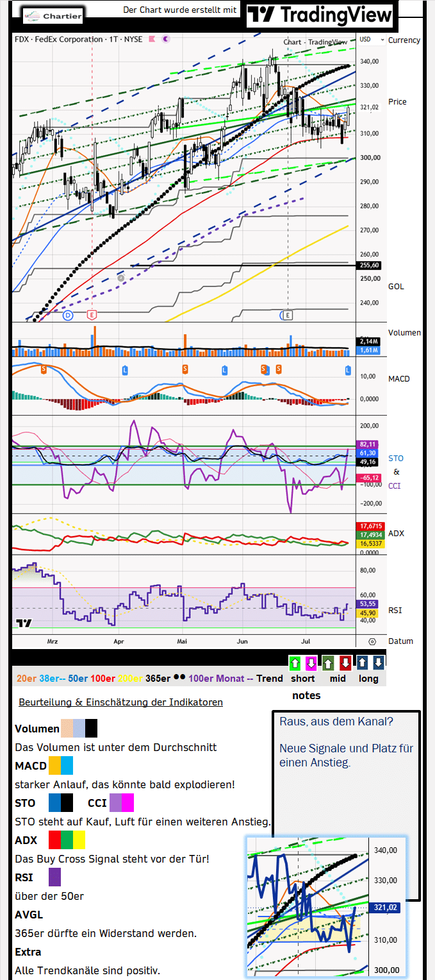
Task: Click the cyan MACD color swatch
Action: pos(67,766)
